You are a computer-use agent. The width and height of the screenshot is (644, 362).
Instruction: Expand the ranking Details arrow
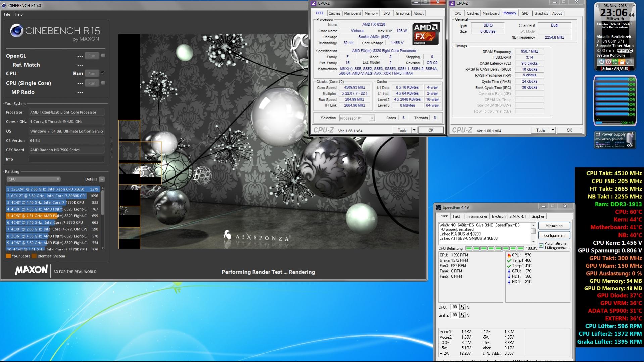point(102,179)
